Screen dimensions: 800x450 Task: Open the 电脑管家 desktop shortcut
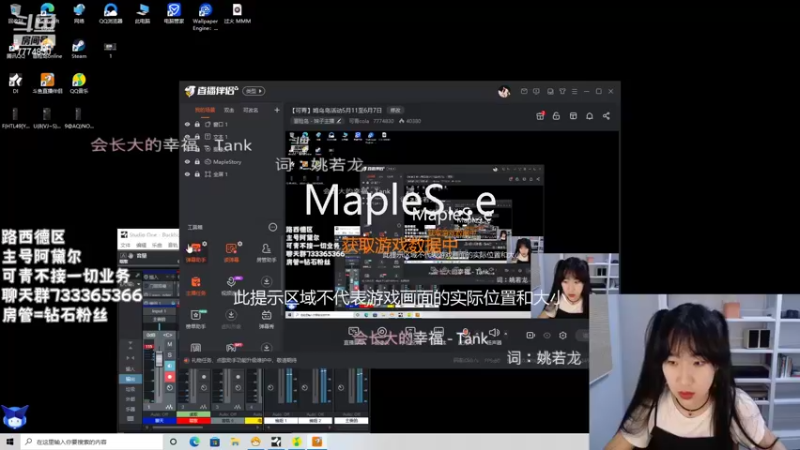point(173,13)
